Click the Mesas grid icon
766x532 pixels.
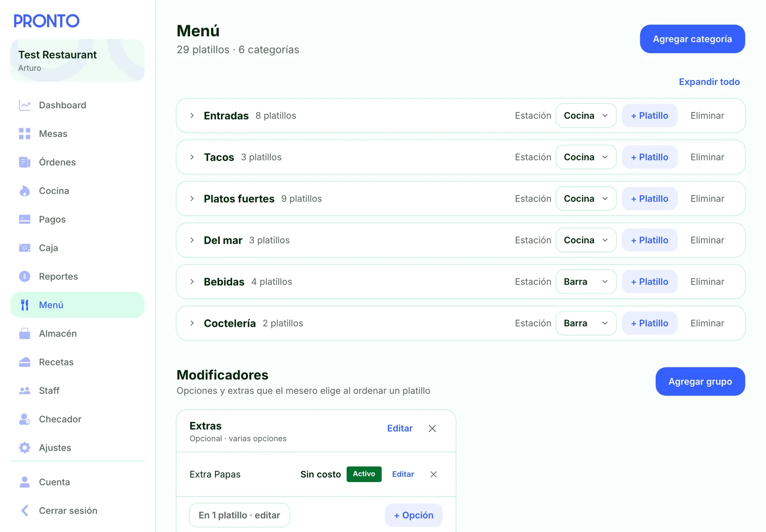25,133
